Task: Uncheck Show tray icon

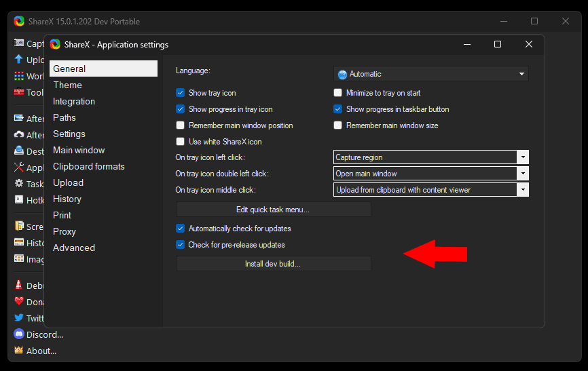Action: tap(181, 92)
